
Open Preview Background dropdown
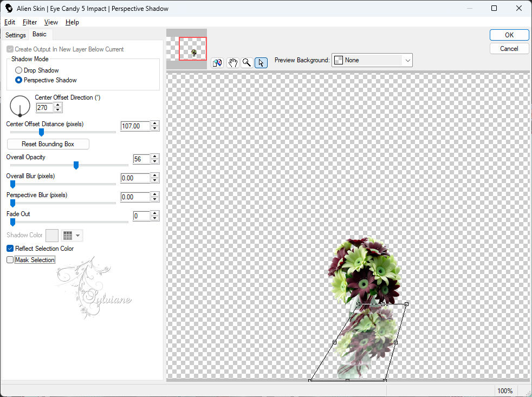click(372, 60)
